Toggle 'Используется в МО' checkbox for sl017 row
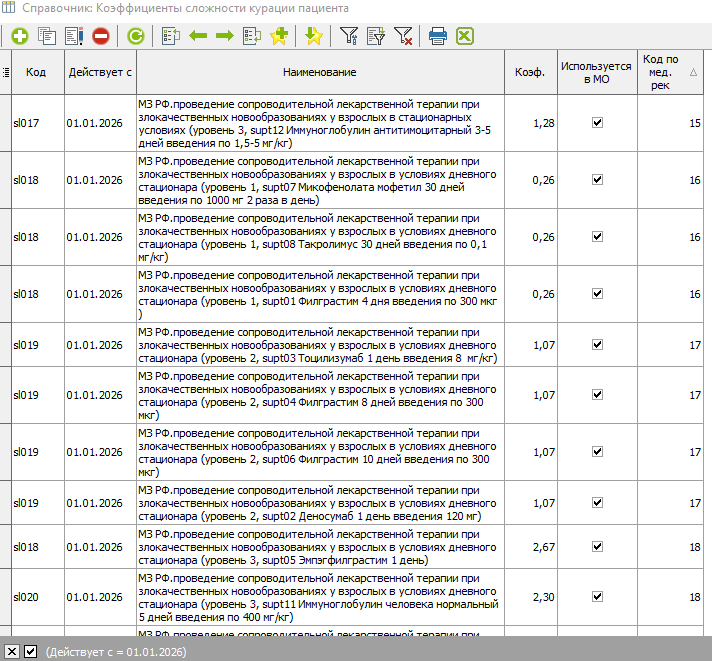 pyautogui.click(x=597, y=122)
